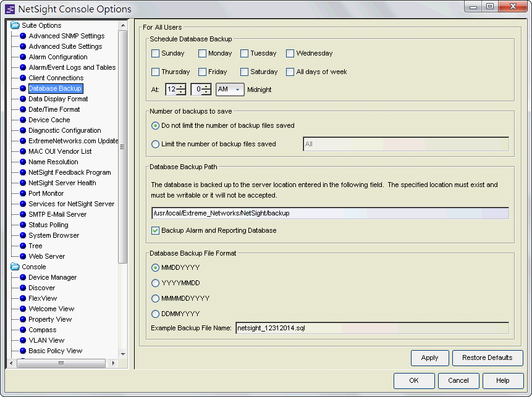Open the AM/PM dropdown
The width and height of the screenshot is (532, 397).
[x=230, y=90]
